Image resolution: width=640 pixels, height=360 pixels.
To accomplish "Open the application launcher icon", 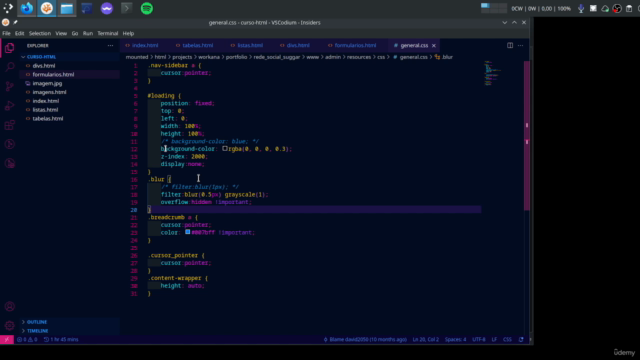I will coord(7,8).
